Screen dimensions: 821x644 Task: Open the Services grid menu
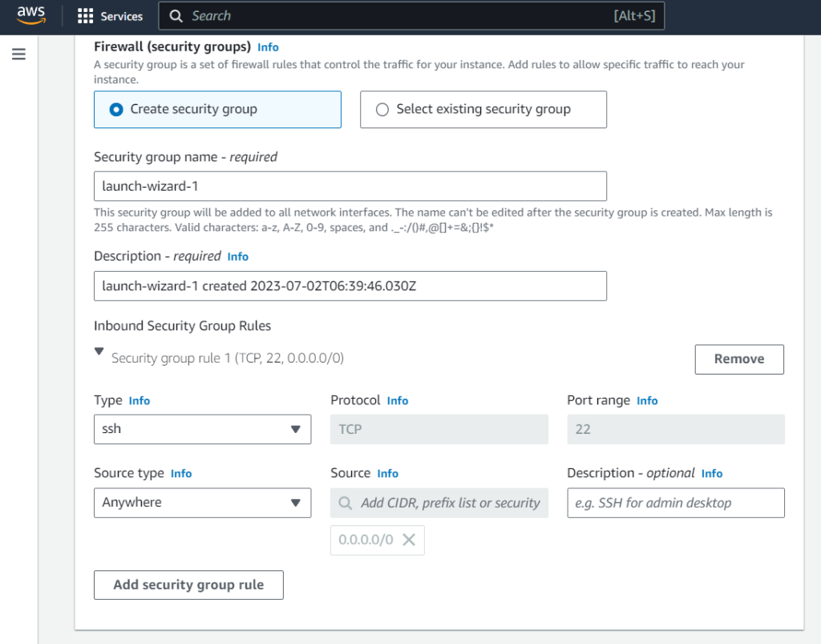(x=110, y=16)
